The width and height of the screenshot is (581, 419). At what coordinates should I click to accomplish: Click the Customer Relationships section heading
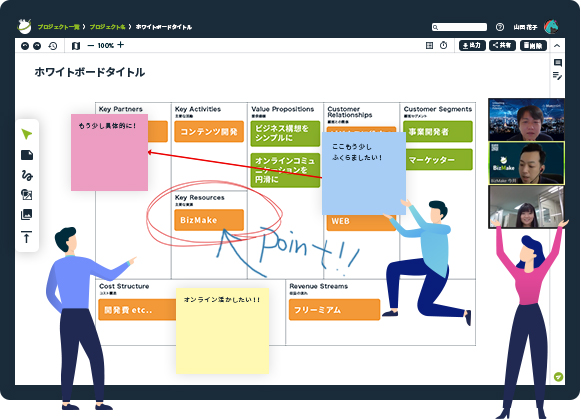pos(350,112)
